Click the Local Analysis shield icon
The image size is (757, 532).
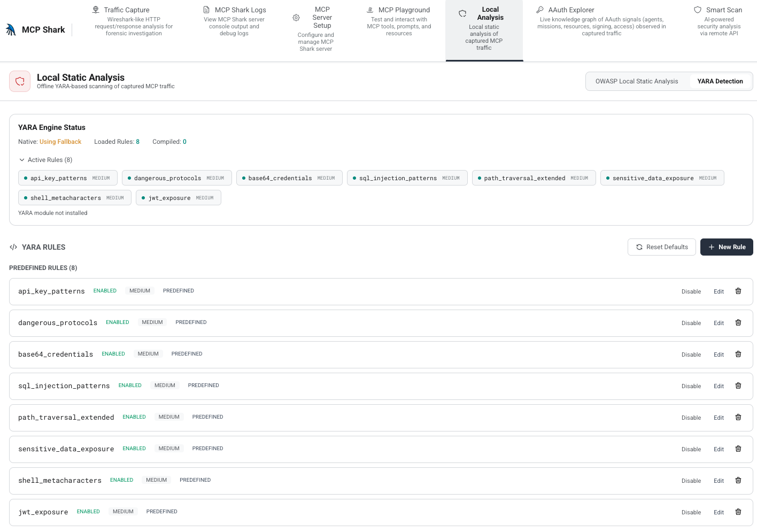(x=462, y=13)
